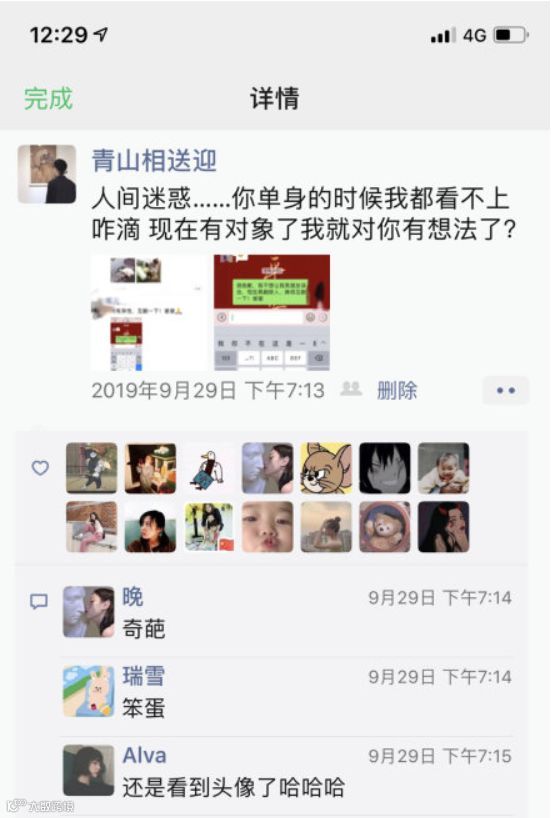
Task: Open the two-dot more actions button
Action: (x=506, y=390)
